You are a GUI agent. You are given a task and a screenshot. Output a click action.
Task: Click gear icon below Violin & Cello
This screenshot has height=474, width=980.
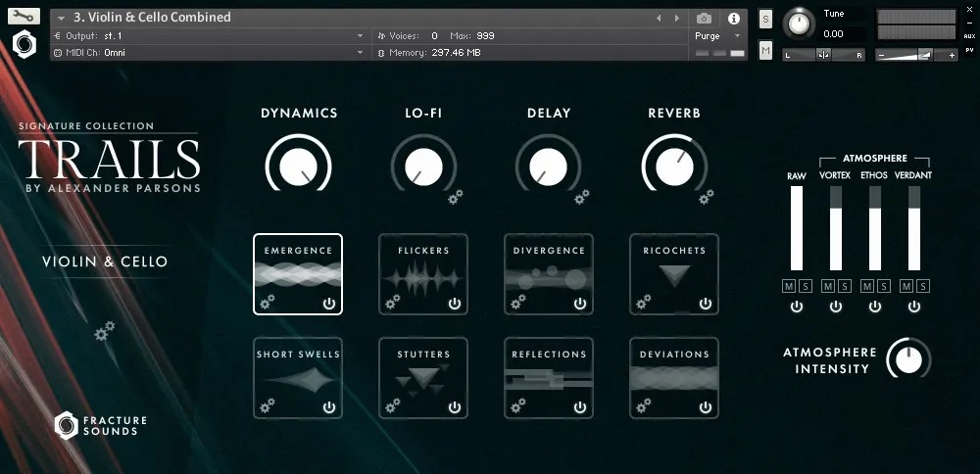point(104,332)
